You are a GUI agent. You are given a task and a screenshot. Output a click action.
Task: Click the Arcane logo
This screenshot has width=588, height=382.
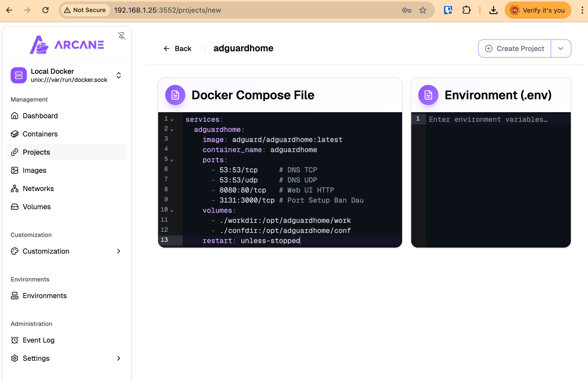[67, 45]
